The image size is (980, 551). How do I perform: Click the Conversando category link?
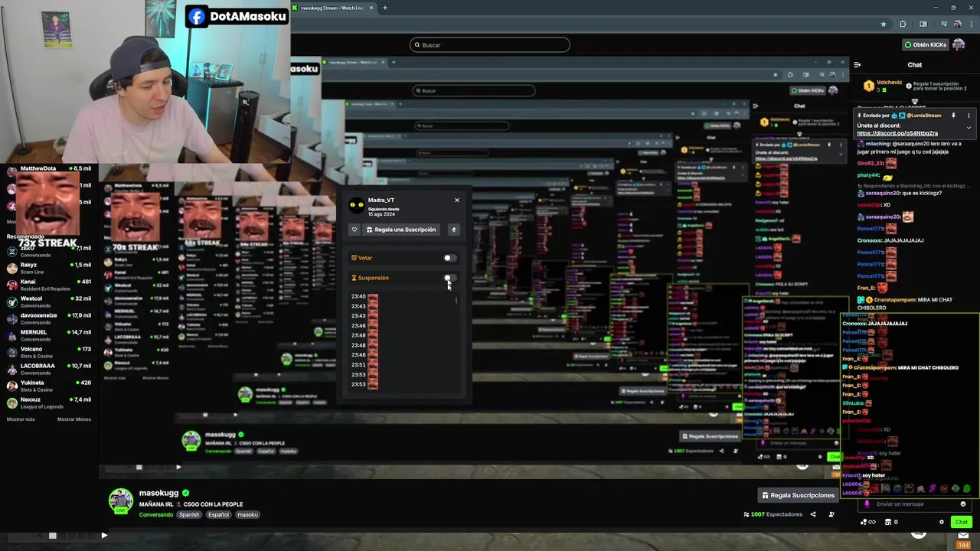(x=156, y=515)
